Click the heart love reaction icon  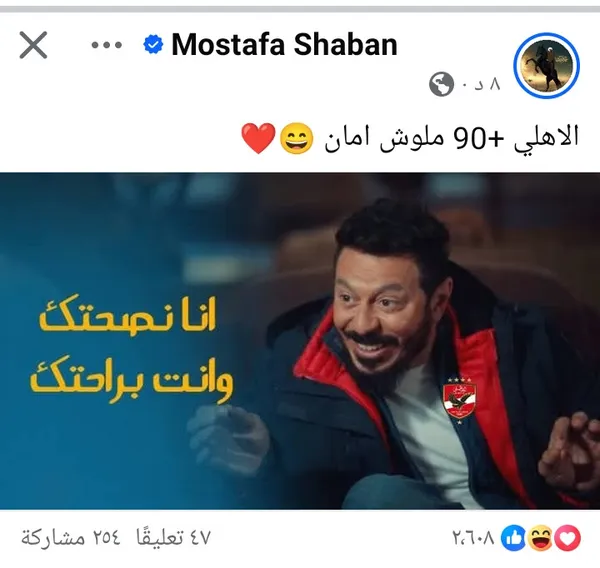point(568,538)
